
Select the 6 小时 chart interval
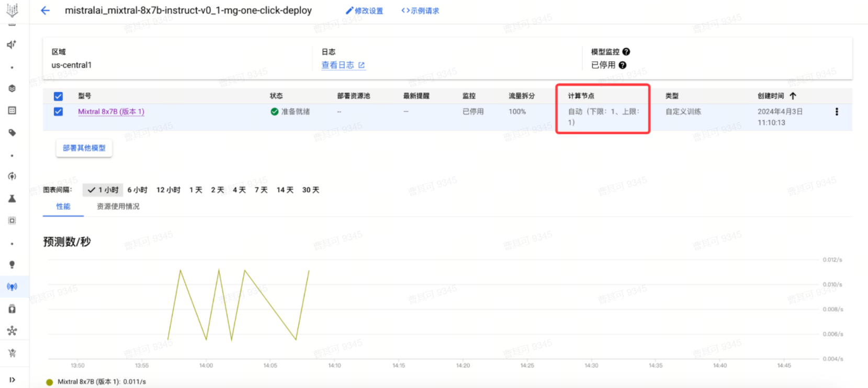click(x=137, y=190)
